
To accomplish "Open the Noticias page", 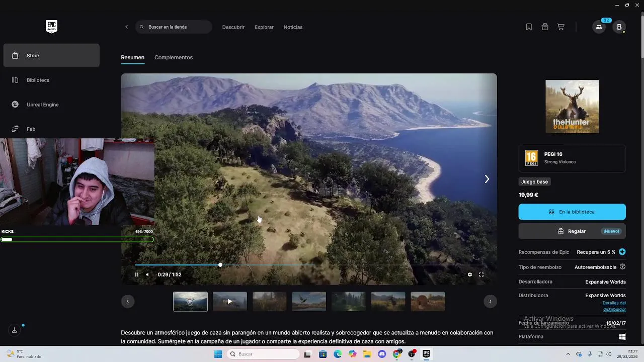I will pyautogui.click(x=293, y=27).
